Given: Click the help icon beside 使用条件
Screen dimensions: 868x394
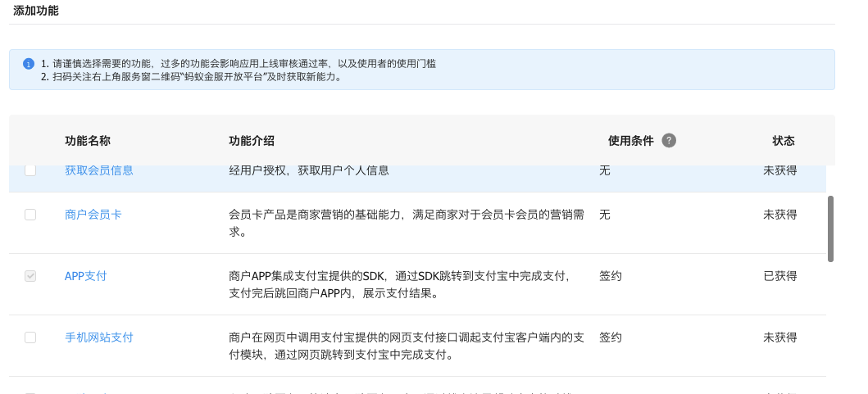Looking at the screenshot, I should click(669, 141).
